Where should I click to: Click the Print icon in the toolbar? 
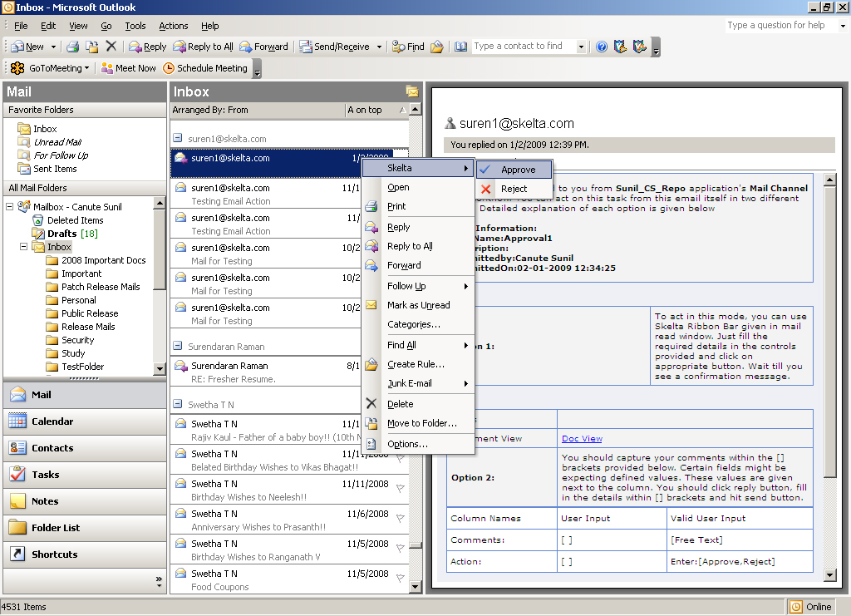pyautogui.click(x=73, y=47)
